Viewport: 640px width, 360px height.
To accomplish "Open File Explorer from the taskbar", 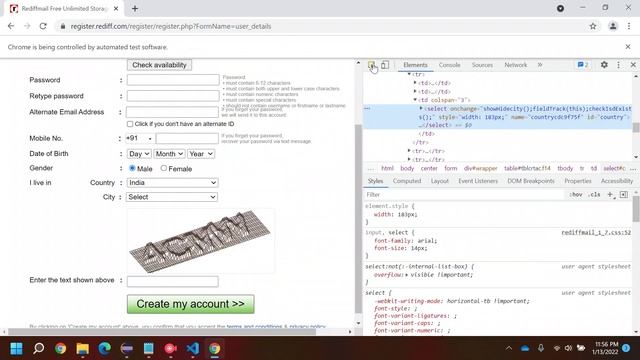I will pos(82,349).
